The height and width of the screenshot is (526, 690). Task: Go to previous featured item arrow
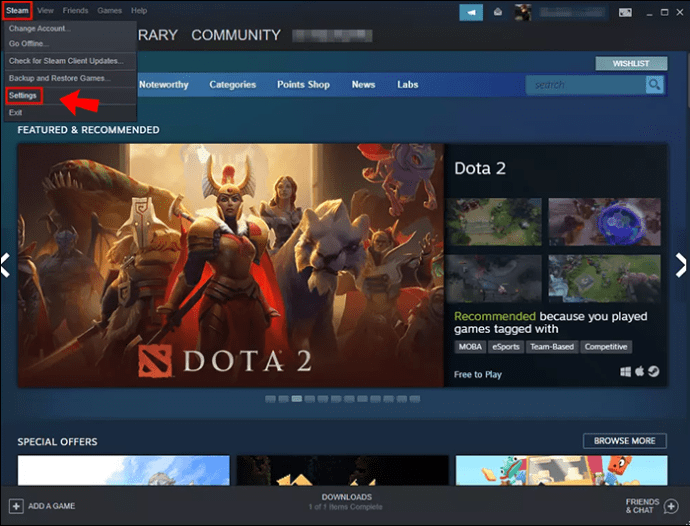tap(5, 265)
